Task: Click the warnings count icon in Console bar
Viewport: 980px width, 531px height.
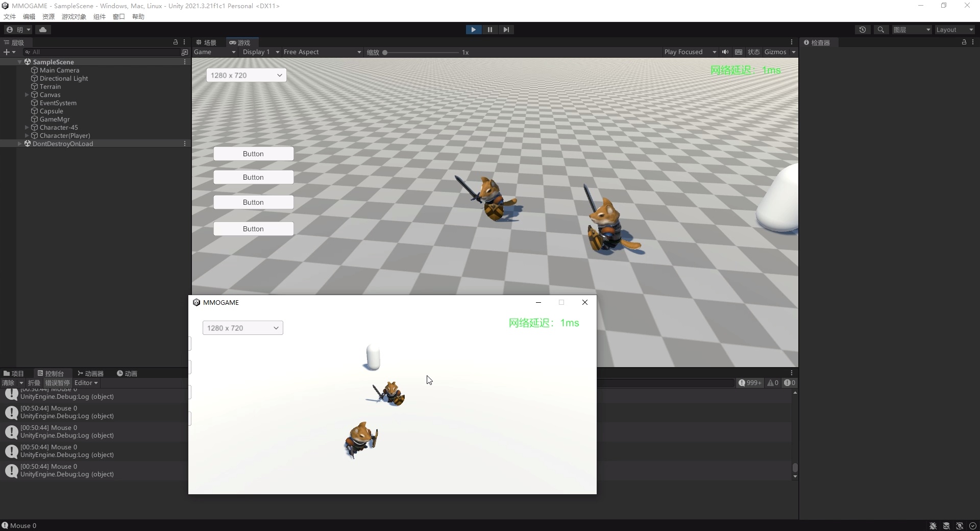Action: coord(773,383)
